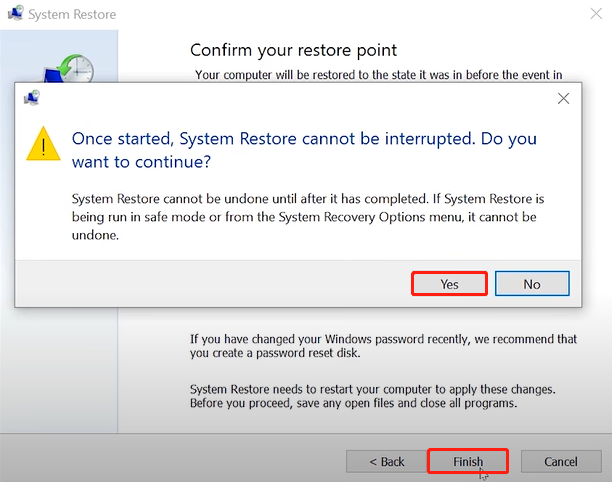Viewport: 612px width, 482px height.
Task: Click the 'cannot be undone' explanation paragraph
Action: [308, 217]
